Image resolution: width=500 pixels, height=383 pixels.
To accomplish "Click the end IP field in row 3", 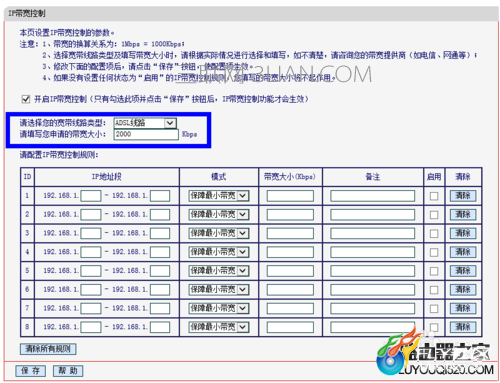I will [160, 233].
